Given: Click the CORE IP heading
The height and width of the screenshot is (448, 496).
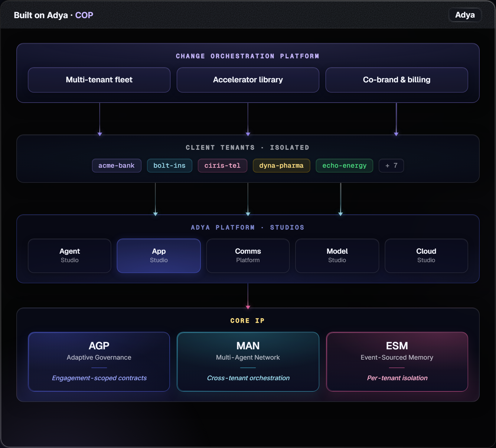Looking at the screenshot, I should [248, 321].
